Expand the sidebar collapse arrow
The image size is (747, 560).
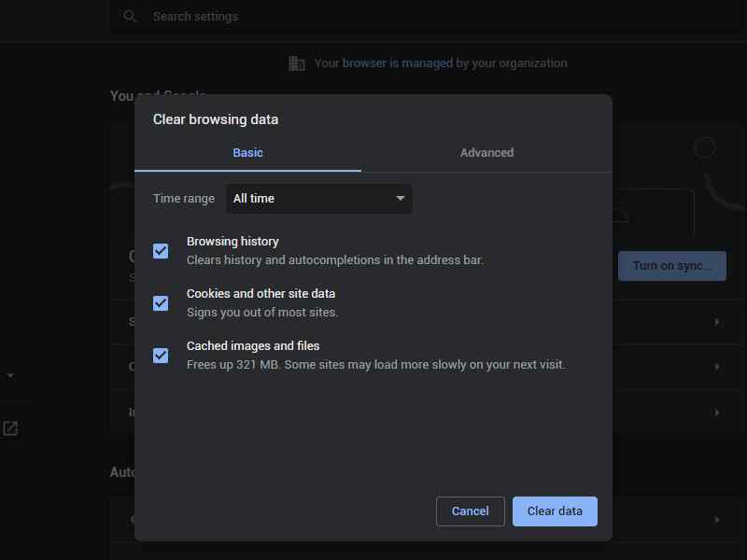point(10,376)
